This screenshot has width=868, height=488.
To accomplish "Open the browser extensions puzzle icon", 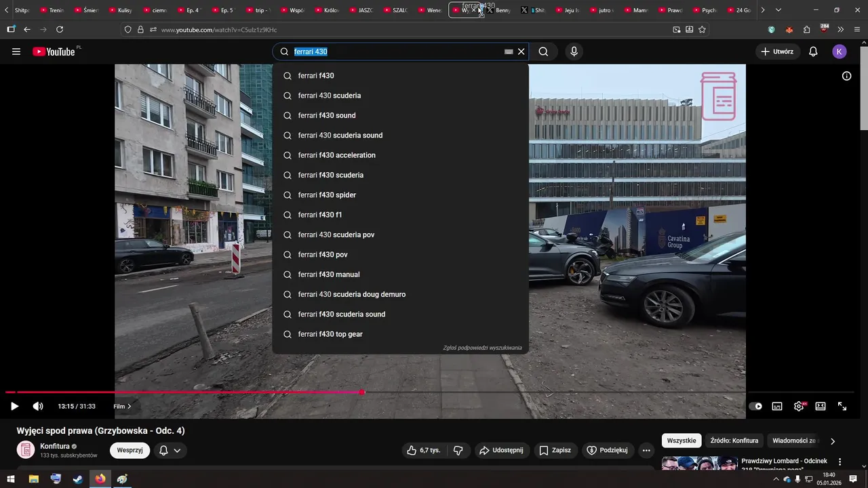I will 806,30.
